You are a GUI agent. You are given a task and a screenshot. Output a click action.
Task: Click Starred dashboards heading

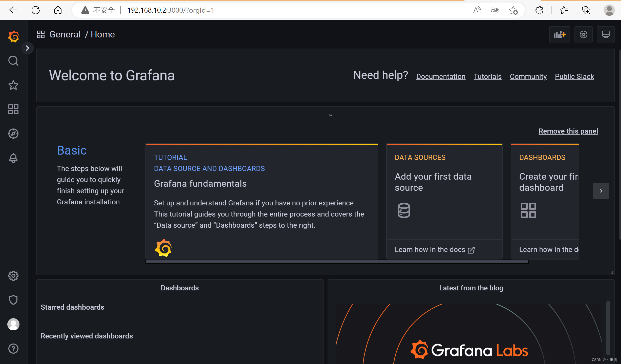click(x=72, y=307)
